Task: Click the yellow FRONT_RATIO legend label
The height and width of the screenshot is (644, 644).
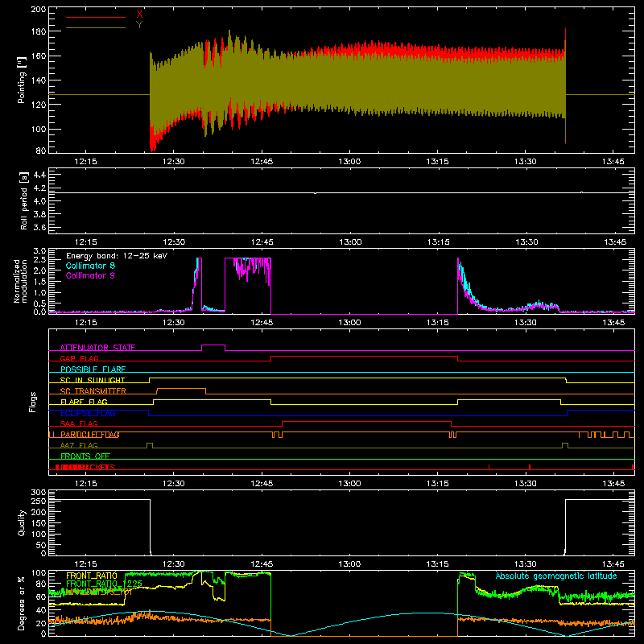Action: [92, 576]
